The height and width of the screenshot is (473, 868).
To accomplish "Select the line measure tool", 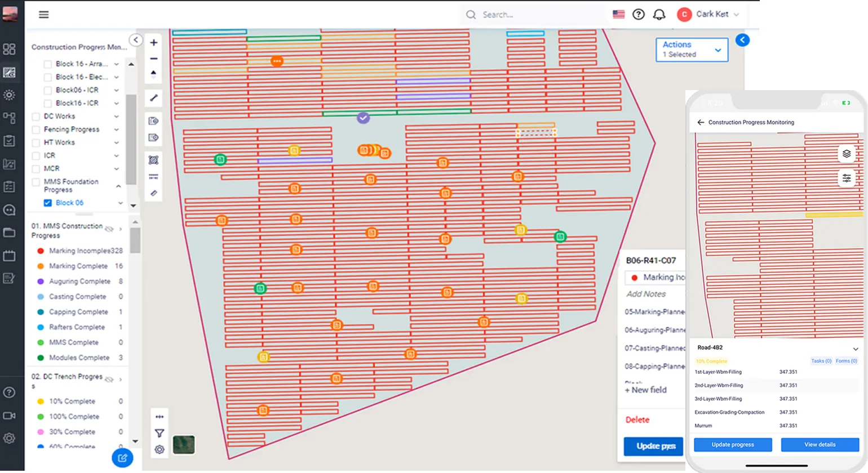I will point(153,98).
